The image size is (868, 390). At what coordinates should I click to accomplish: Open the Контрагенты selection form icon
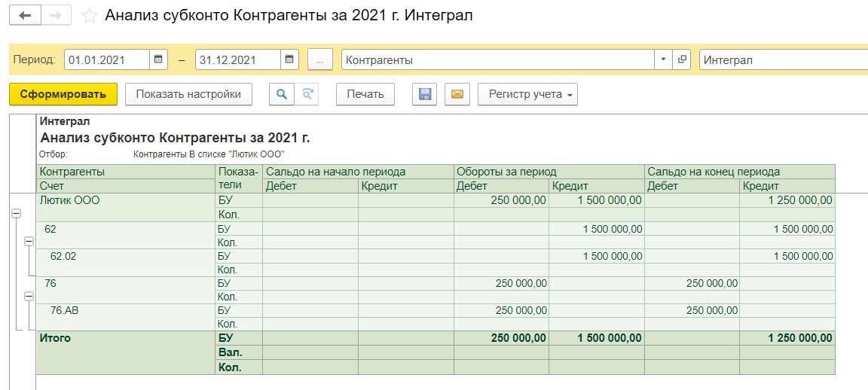click(681, 59)
